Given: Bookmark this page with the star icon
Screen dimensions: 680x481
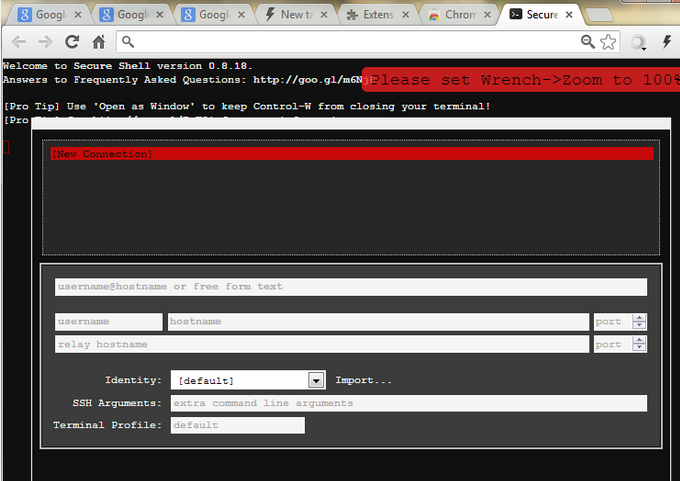Looking at the screenshot, I should coord(609,41).
